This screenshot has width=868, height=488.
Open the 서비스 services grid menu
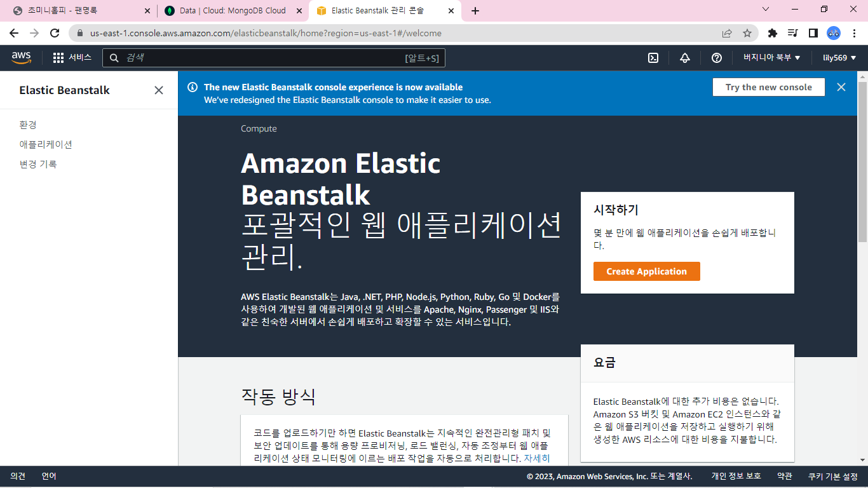(x=72, y=58)
